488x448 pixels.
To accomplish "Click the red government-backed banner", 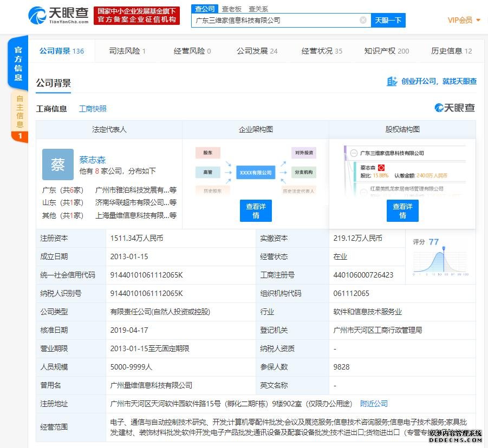I will (x=136, y=15).
